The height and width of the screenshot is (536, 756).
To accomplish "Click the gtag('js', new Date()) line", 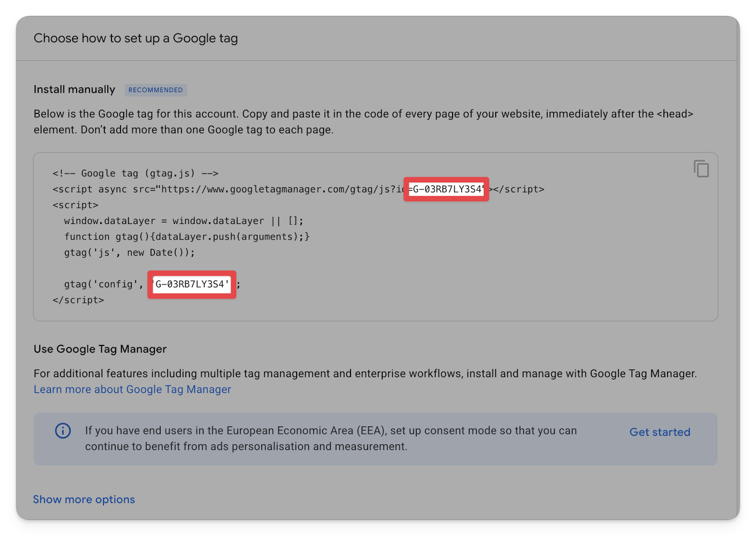I will [x=129, y=252].
